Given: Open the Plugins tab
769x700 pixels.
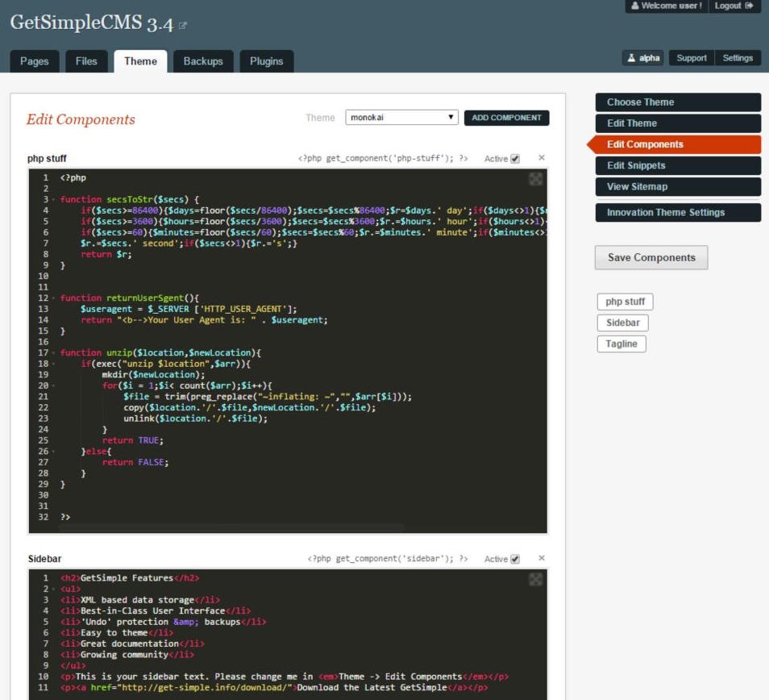Looking at the screenshot, I should tap(266, 61).
